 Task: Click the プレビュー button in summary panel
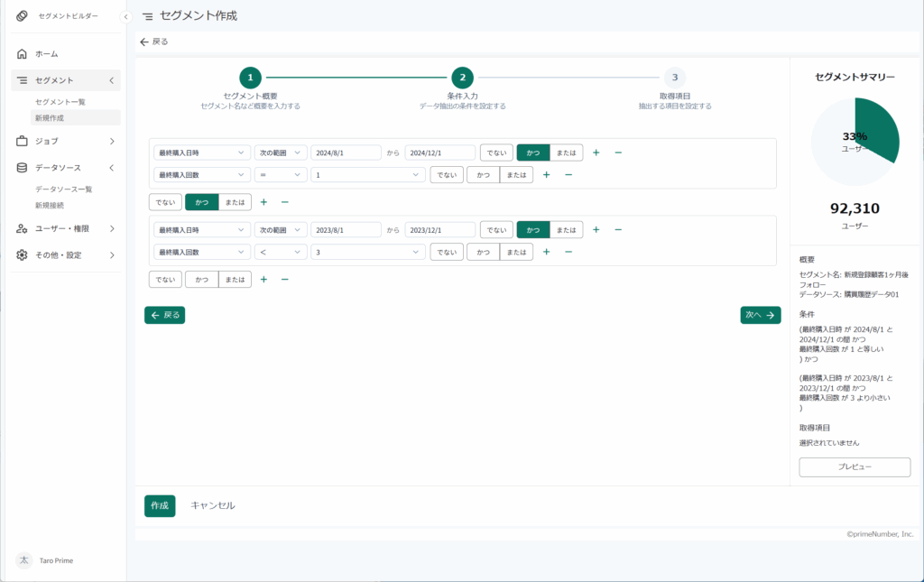tap(855, 467)
